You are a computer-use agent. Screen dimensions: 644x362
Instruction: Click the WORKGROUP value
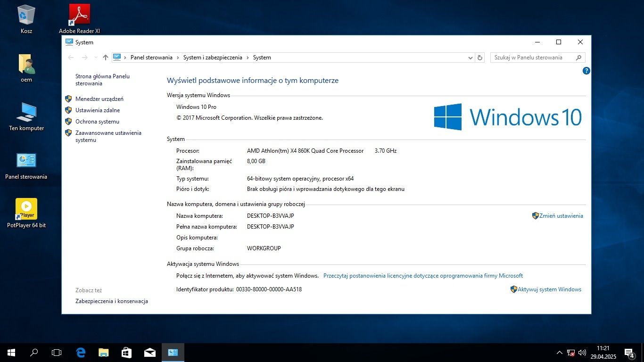point(264,248)
